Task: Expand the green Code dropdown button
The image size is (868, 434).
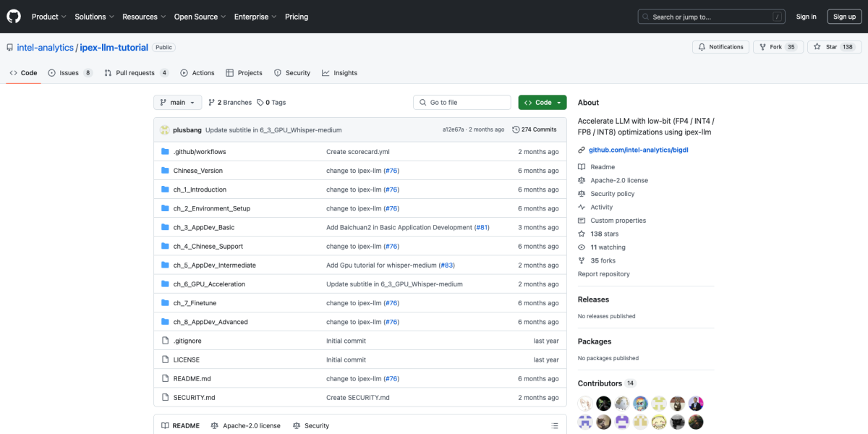Action: coord(542,103)
